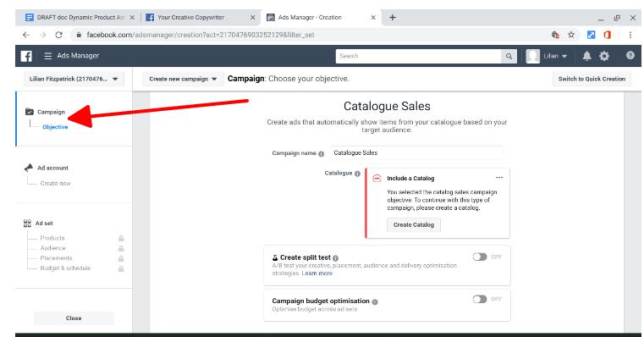Open the help question mark icon
The height and width of the screenshot is (337, 644).
coord(630,56)
